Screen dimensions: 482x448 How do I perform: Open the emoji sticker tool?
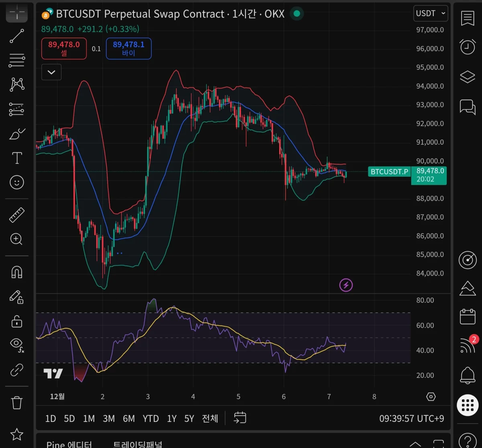click(x=17, y=183)
